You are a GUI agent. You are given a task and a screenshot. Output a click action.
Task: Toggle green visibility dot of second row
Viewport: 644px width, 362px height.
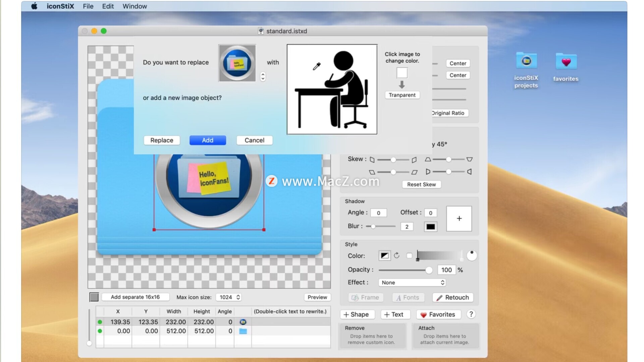click(x=100, y=331)
